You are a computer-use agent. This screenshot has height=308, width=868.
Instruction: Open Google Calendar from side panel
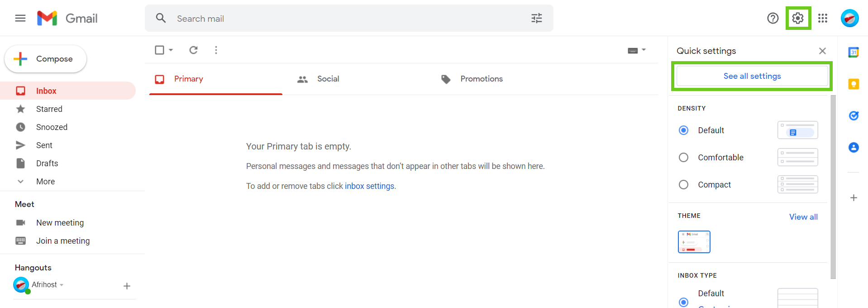coord(854,53)
